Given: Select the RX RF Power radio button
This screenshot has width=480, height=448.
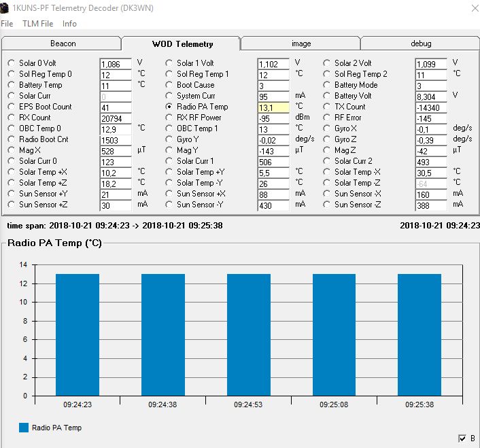Looking at the screenshot, I should pyautogui.click(x=169, y=118).
